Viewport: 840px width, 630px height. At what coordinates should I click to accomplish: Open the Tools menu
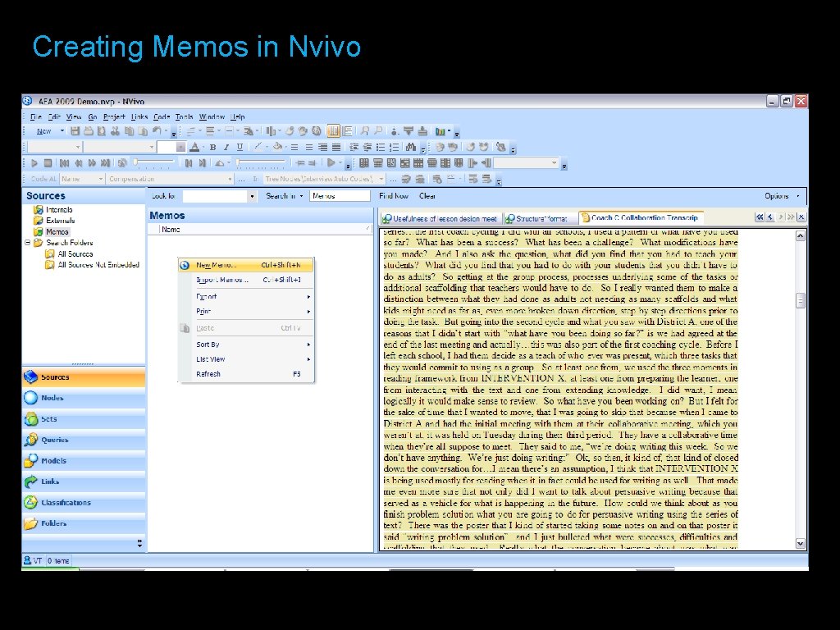[x=185, y=116]
